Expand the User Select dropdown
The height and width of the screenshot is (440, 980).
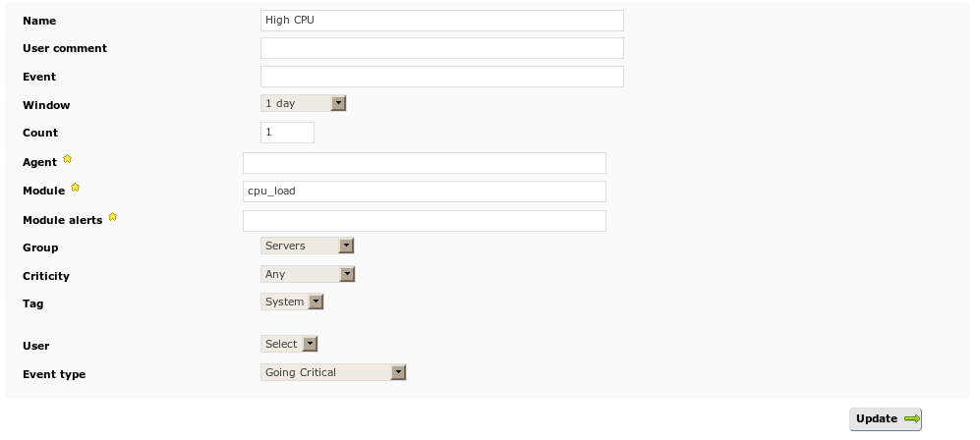point(290,344)
